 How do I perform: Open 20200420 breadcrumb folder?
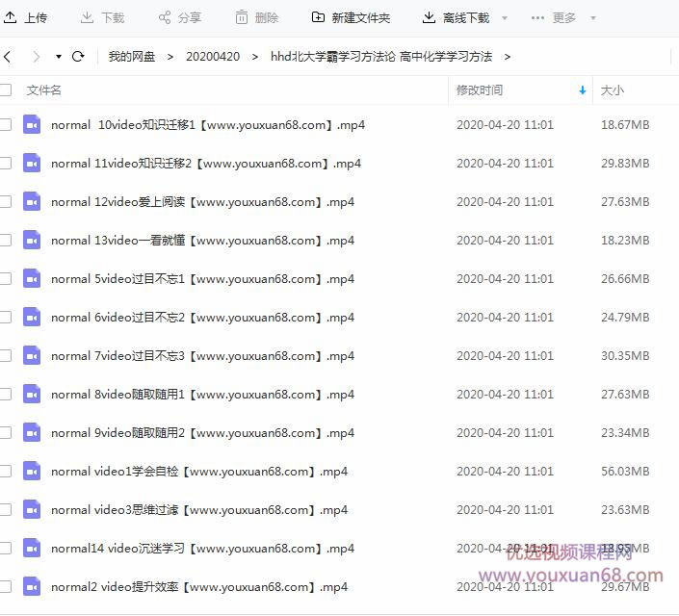[213, 57]
